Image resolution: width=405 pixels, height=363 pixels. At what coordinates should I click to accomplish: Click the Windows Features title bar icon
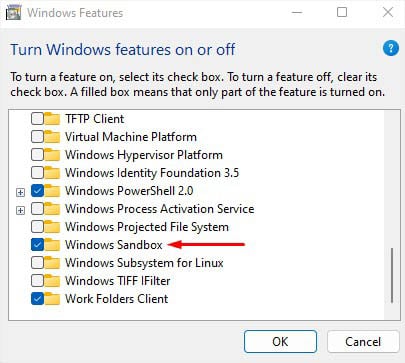tap(13, 13)
